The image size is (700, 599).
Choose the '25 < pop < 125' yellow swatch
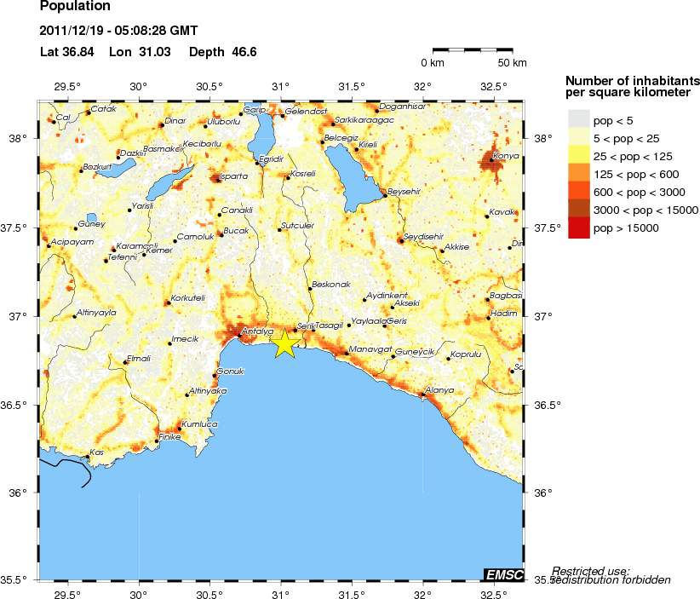pyautogui.click(x=578, y=156)
